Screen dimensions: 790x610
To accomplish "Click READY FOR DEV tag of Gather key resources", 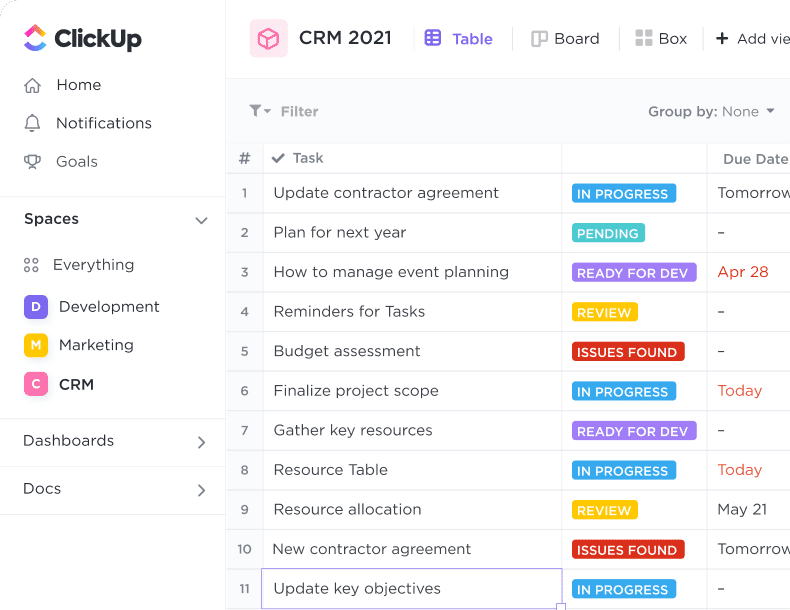I will (x=634, y=431).
